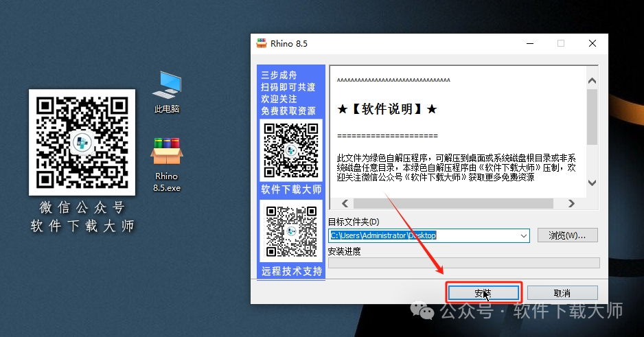Select the Rhino 8.5.exe desktop file
Screen dimensions: 644x337
click(167, 165)
